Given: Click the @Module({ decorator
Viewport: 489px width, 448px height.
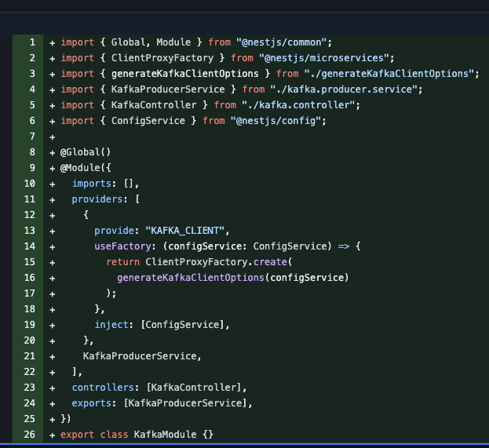Looking at the screenshot, I should [86, 168].
